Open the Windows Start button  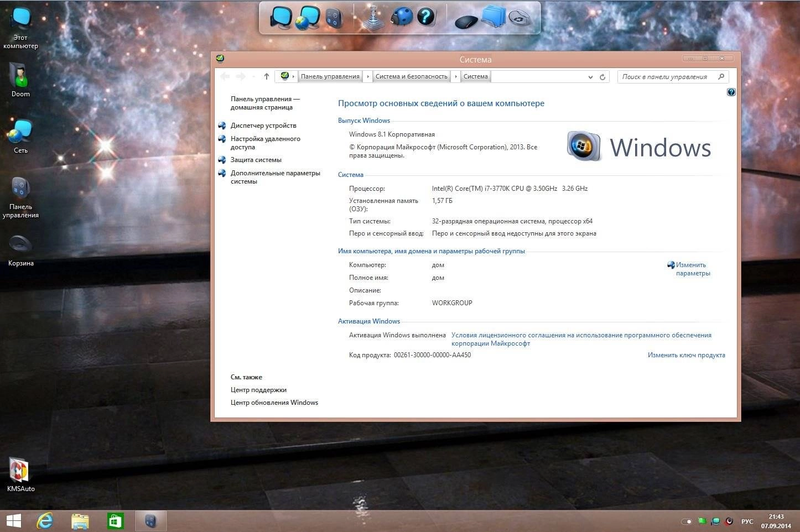click(13, 521)
